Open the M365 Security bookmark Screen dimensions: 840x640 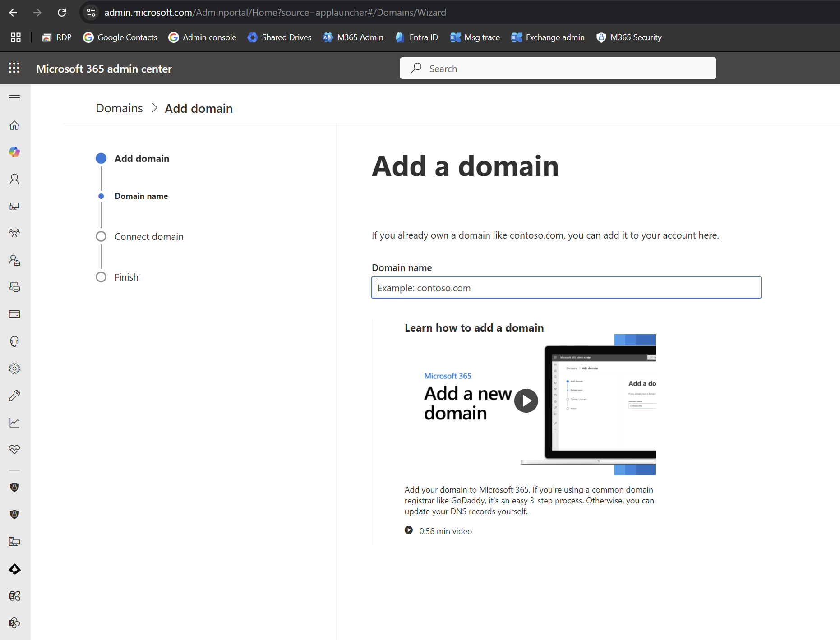[629, 37]
